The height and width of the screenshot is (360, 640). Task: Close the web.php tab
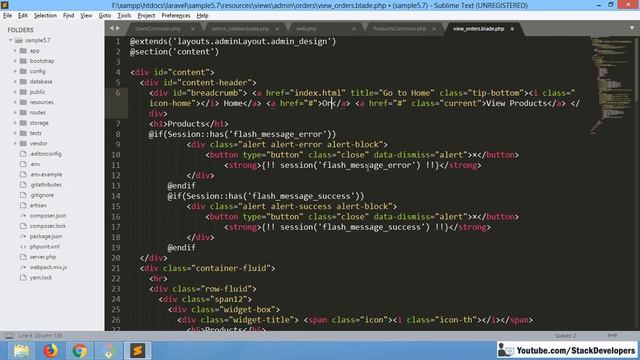tap(354, 29)
